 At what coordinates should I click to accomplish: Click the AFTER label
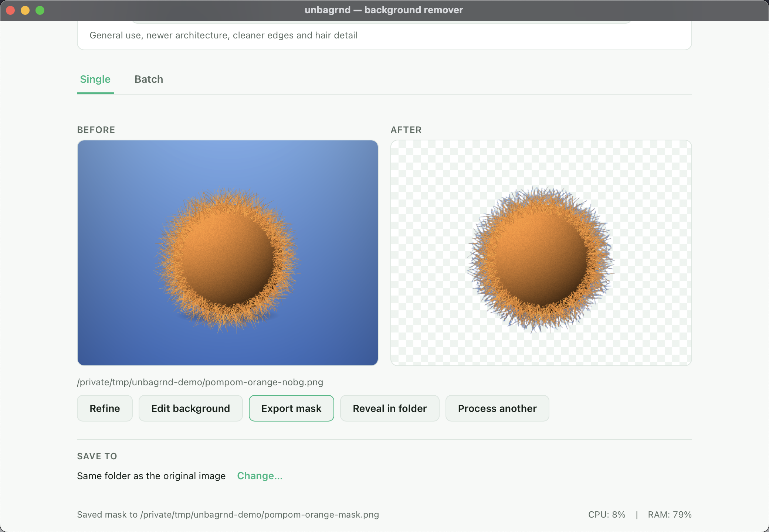click(406, 130)
